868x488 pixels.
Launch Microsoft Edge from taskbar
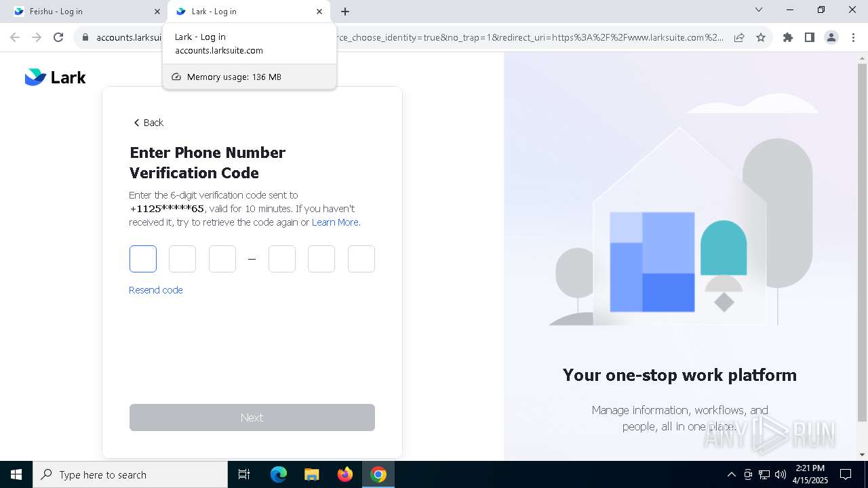coord(279,474)
